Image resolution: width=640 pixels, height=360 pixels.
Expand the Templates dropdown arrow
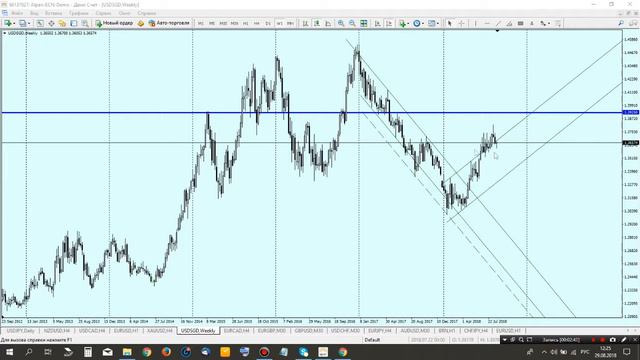coord(438,23)
